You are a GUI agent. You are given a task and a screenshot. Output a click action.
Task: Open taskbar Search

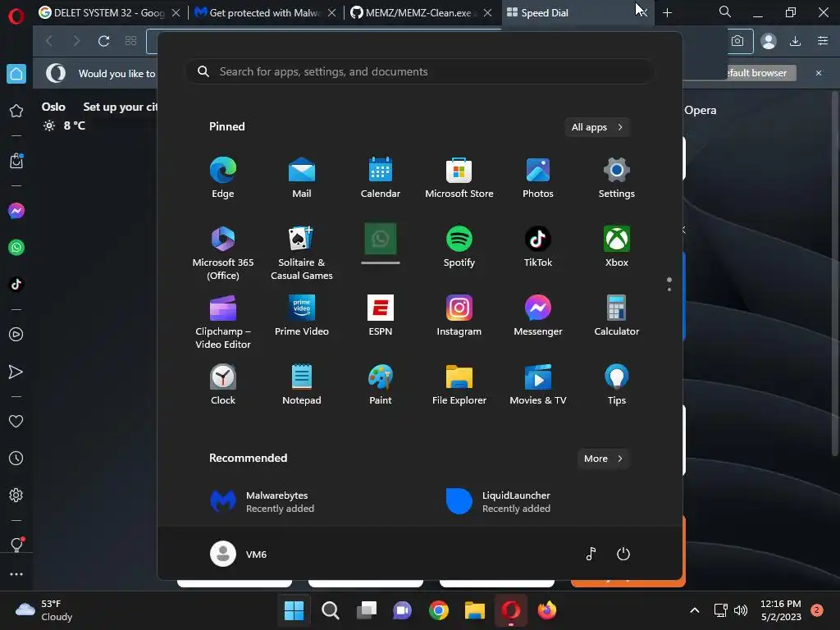(x=330, y=610)
